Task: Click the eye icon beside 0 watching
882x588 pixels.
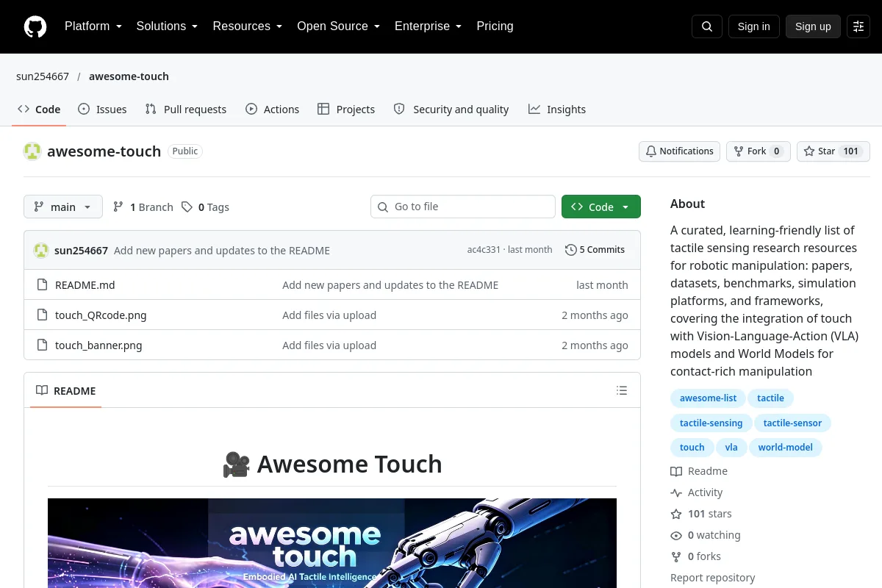Action: coord(676,535)
